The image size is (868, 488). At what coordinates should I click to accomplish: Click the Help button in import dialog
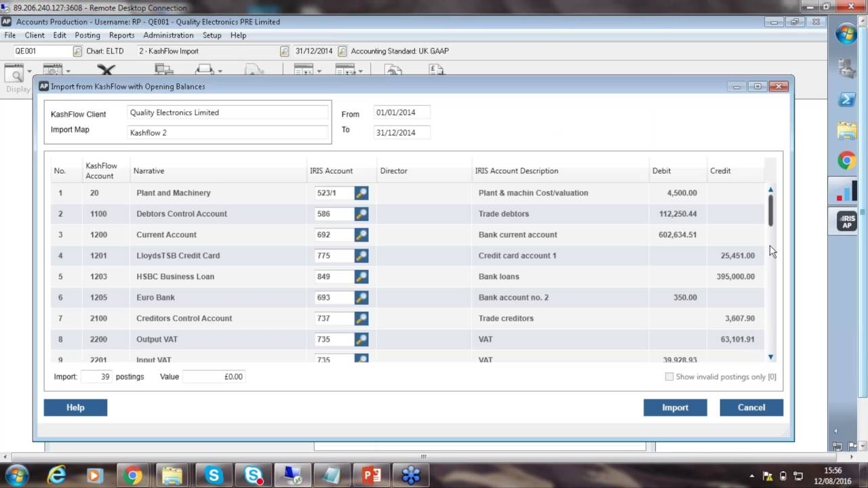click(x=75, y=407)
